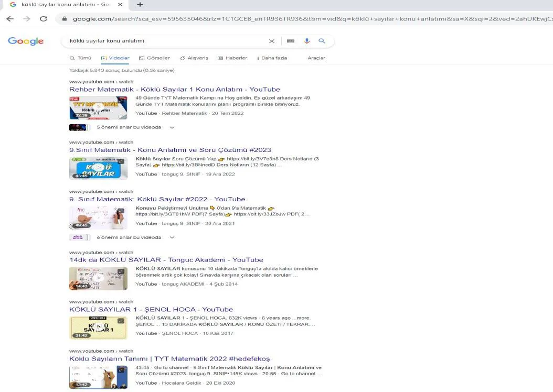Open 'Köklü Sayıların Tanımı | TYT Matematik 2022' link
Image resolution: width=553 pixels, height=392 pixels.
(x=169, y=359)
